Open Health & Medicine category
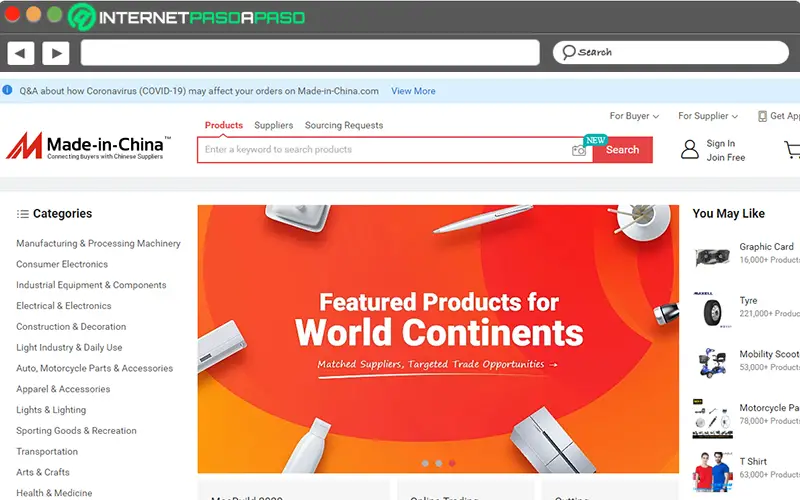The width and height of the screenshot is (800, 500). click(54, 493)
